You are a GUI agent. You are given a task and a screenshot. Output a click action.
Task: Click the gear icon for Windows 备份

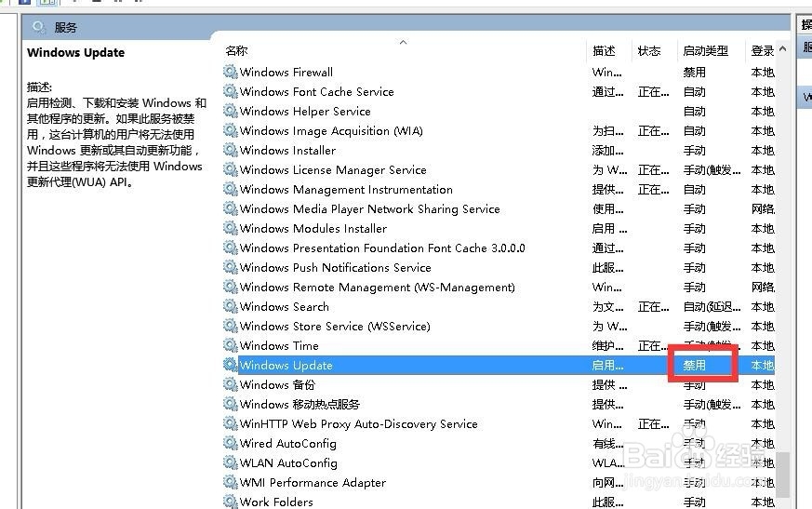[231, 384]
